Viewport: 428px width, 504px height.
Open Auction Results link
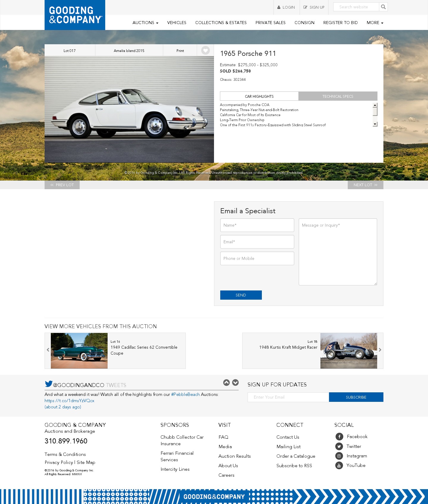tap(235, 456)
